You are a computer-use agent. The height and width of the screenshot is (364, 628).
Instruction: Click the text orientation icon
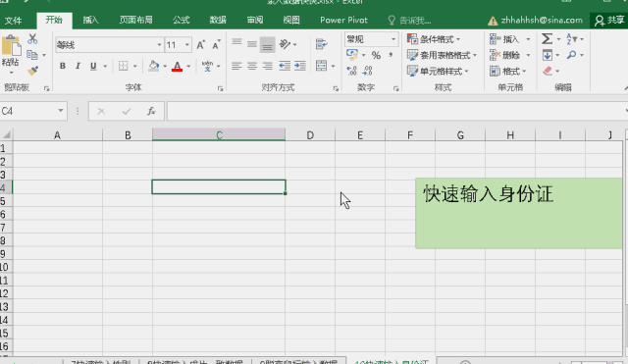pyautogui.click(x=285, y=44)
